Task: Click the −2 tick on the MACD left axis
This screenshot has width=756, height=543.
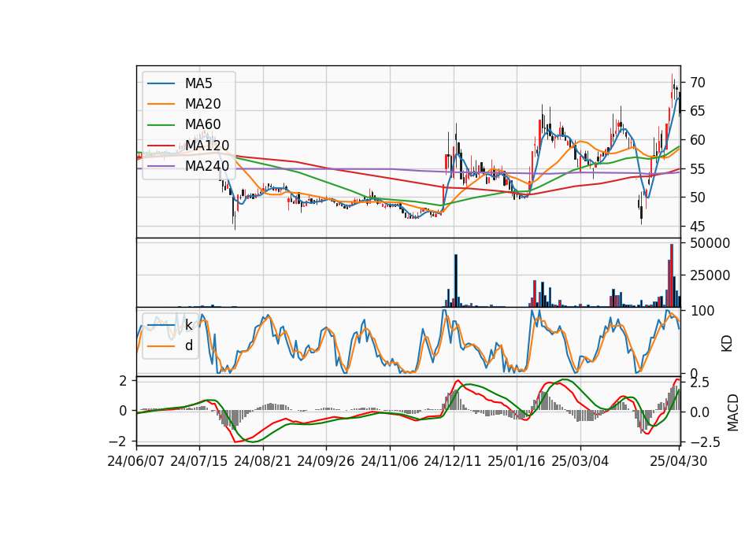Action: [117, 441]
